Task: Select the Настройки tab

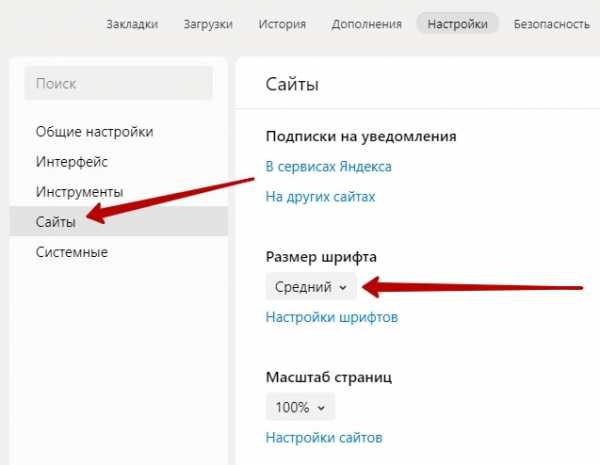Action: click(x=457, y=24)
